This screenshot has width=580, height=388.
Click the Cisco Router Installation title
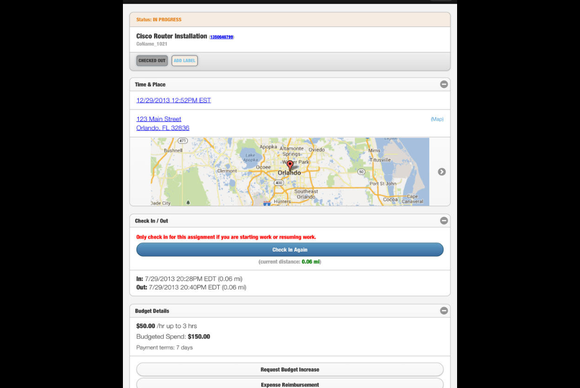click(x=172, y=36)
